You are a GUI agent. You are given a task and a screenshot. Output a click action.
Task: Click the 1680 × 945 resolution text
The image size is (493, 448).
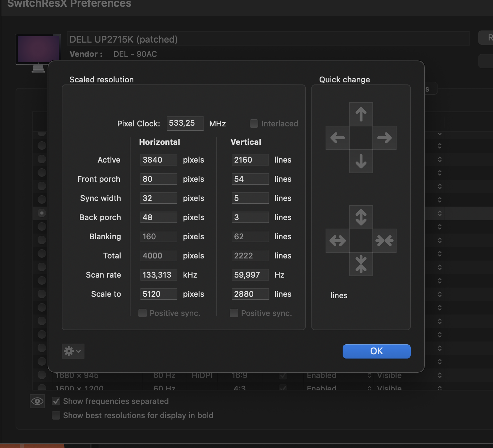[x=77, y=375]
